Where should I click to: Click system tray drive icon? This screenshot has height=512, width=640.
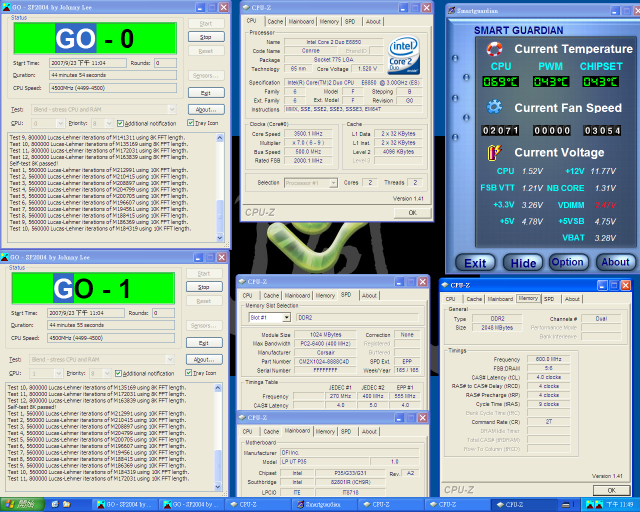pos(566,505)
